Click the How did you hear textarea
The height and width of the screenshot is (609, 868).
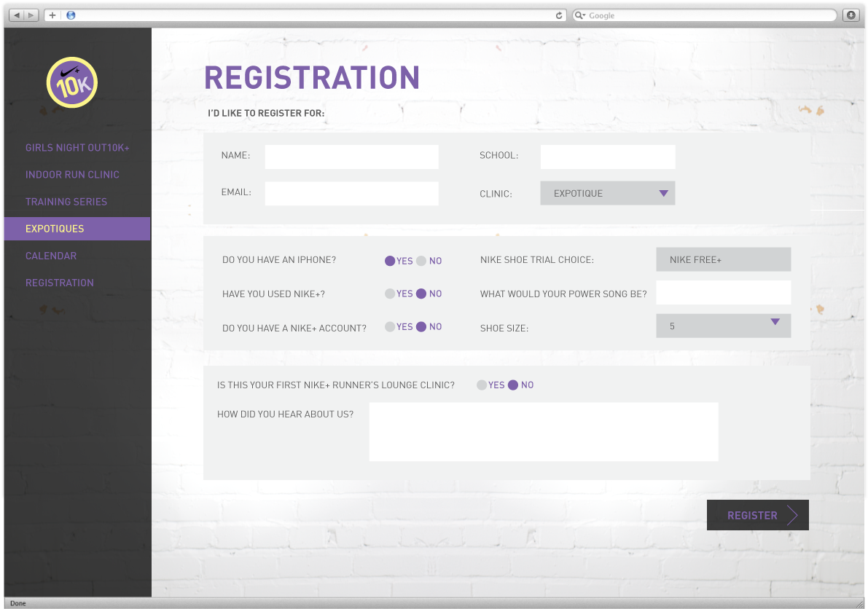pyautogui.click(x=544, y=432)
